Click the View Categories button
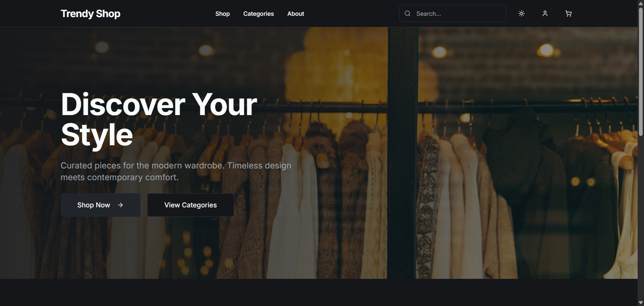Screen dimensions: 644x306 (x=190, y=205)
